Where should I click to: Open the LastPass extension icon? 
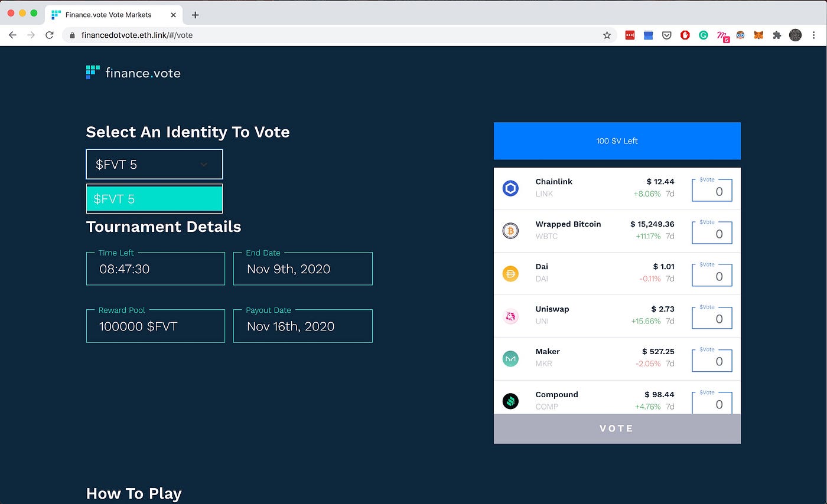(630, 35)
